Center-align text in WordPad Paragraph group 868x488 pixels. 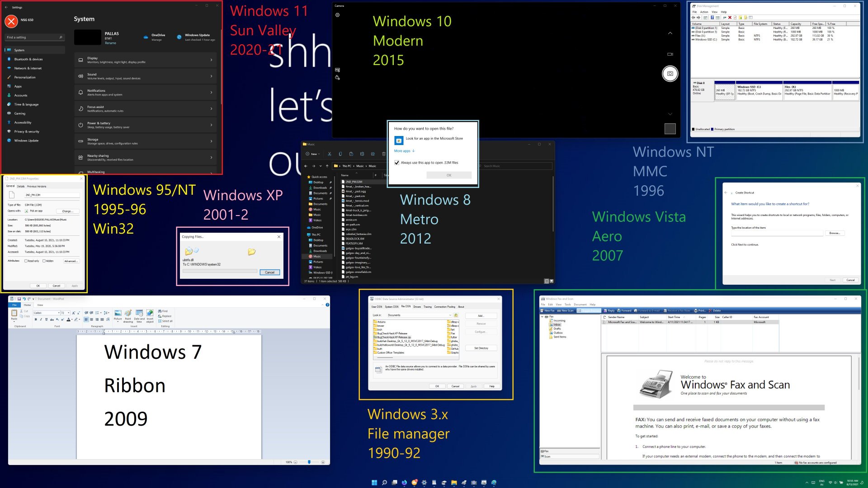pos(91,319)
